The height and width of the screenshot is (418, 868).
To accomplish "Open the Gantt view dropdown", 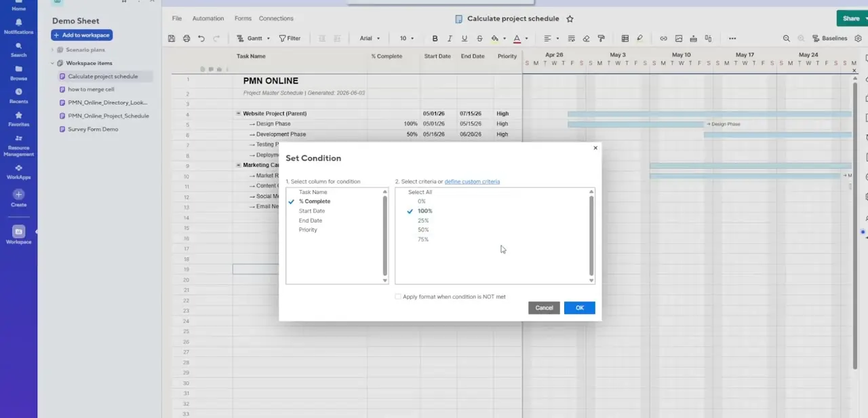I will tap(252, 39).
